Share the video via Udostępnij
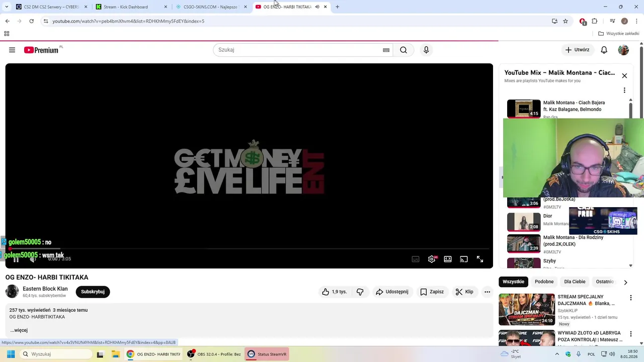Screen dimensions: 644x362 pyautogui.click(x=392, y=292)
